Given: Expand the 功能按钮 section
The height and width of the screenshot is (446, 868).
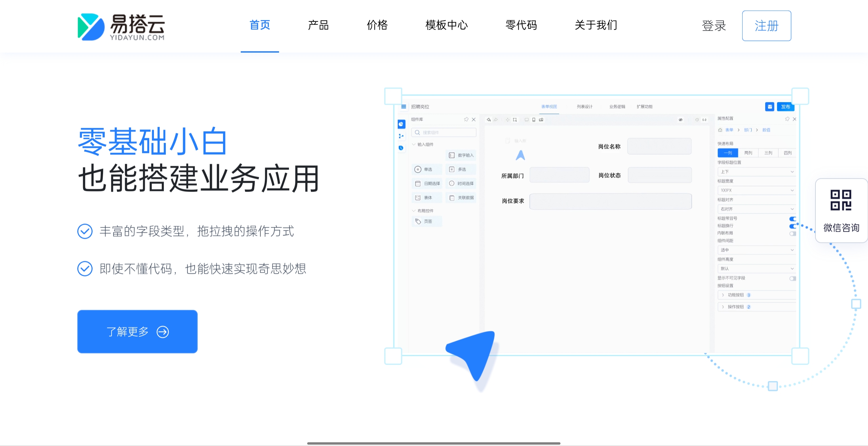Looking at the screenshot, I should [x=757, y=295].
